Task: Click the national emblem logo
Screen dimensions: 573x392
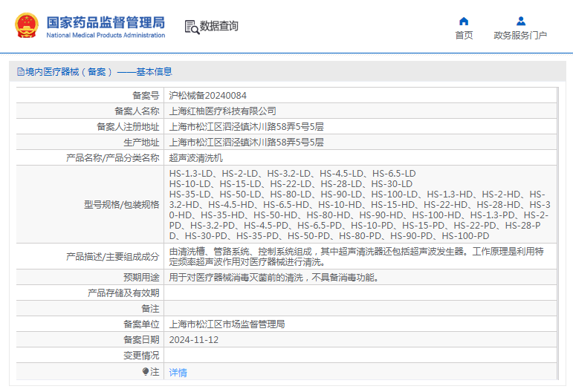Action: click(x=26, y=25)
